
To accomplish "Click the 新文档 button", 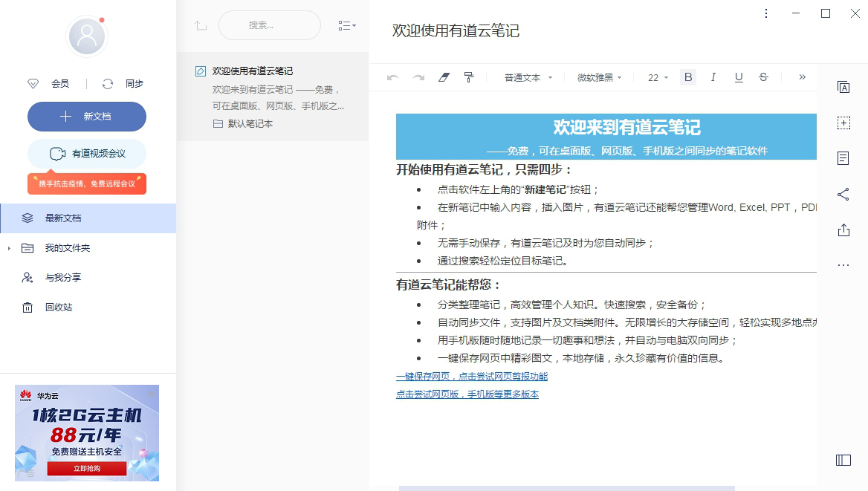I will point(86,117).
